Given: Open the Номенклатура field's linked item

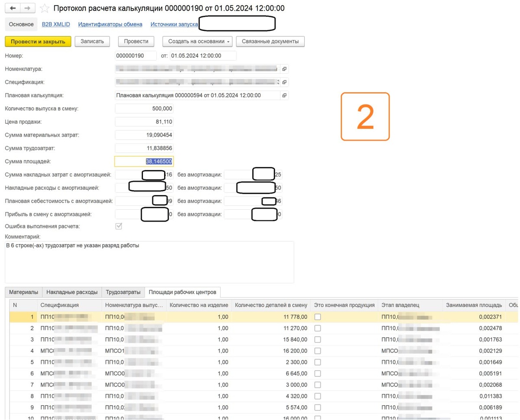Looking at the screenshot, I should tap(284, 69).
